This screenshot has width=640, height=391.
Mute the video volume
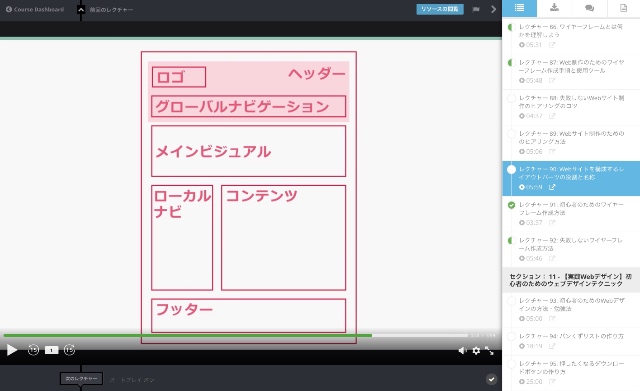[x=462, y=351]
